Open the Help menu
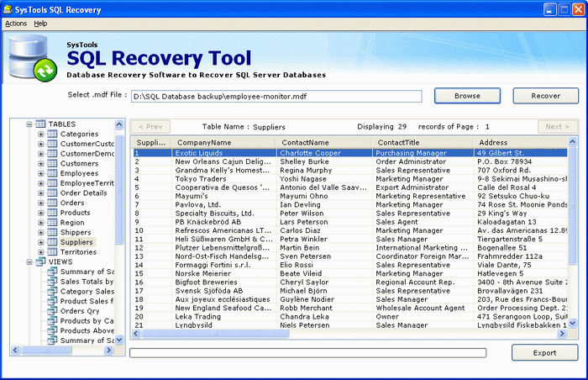 [40, 24]
